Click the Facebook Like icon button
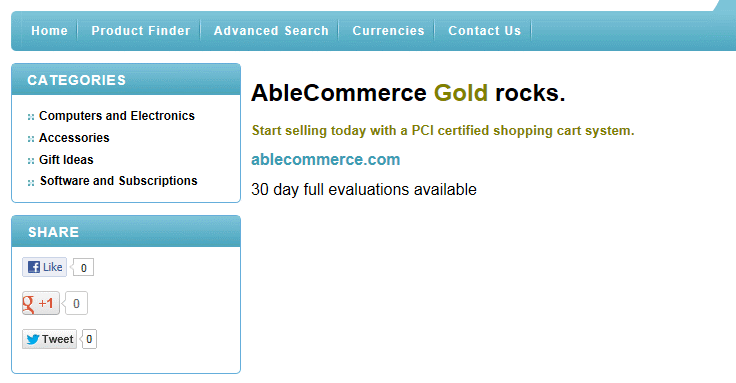Viewport: 736px width, 383px height. tap(45, 267)
